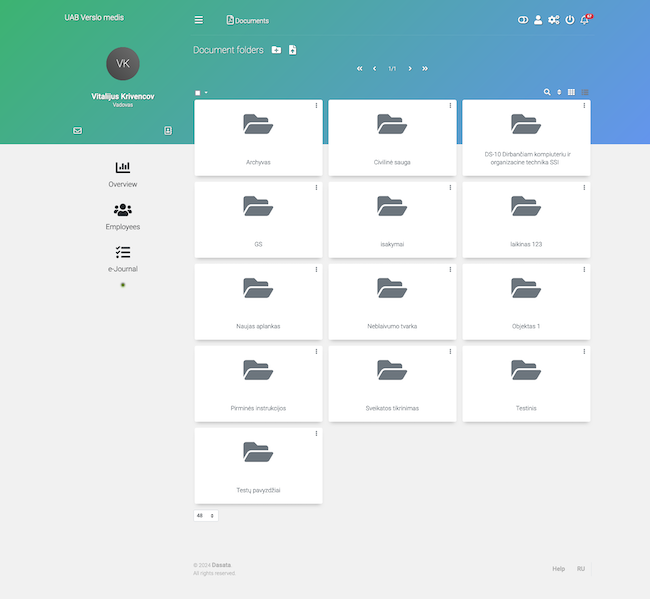Image resolution: width=650 pixels, height=599 pixels.
Task: Open the Testų pavyzdžiai folder
Action: pos(258,466)
